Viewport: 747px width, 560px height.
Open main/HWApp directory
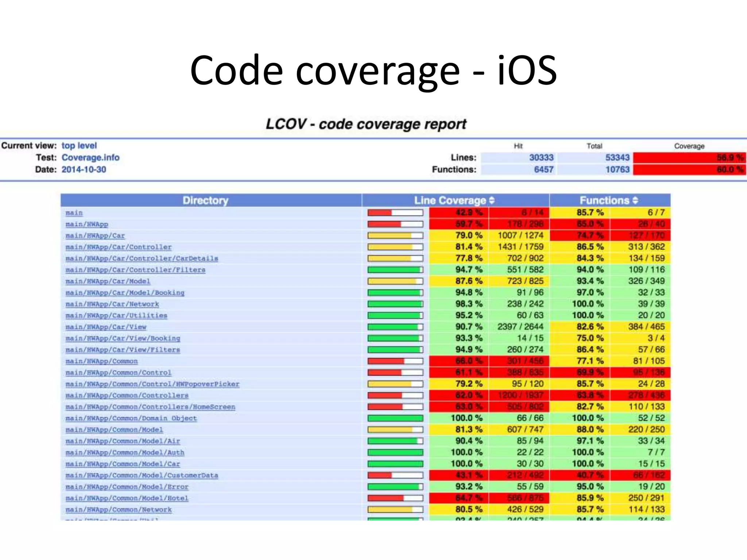click(x=87, y=224)
